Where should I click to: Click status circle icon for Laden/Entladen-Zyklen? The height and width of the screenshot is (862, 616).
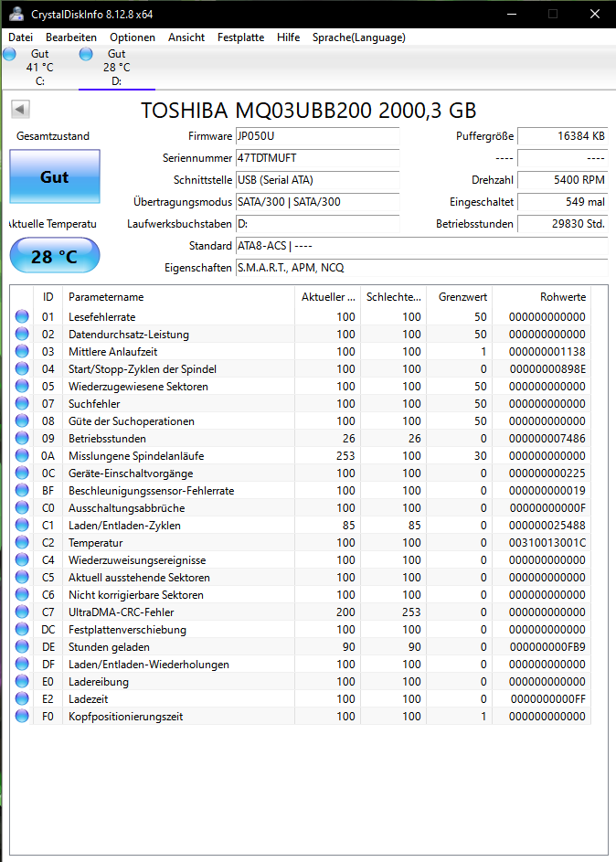(x=22, y=525)
